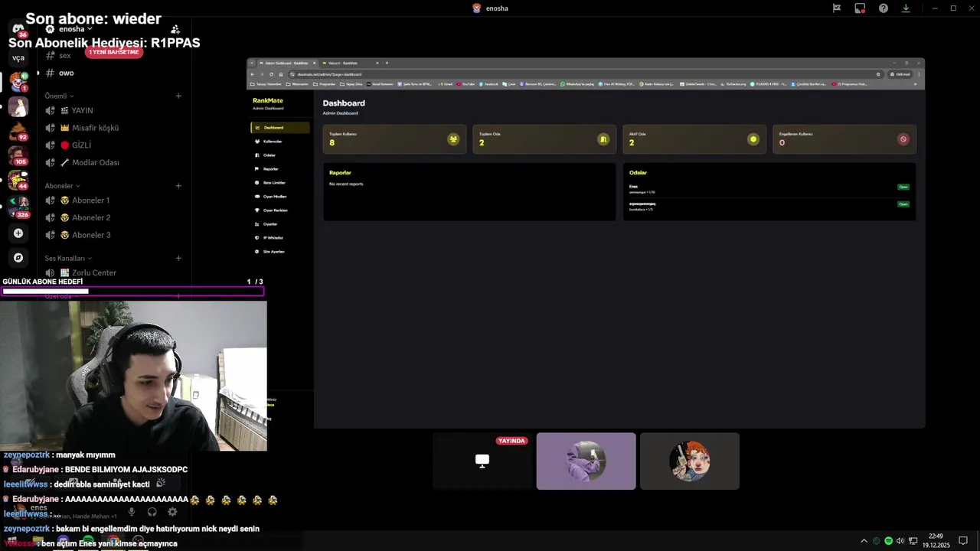
Task: Select Dashboard in the RankMate sidebar
Action: click(x=280, y=128)
